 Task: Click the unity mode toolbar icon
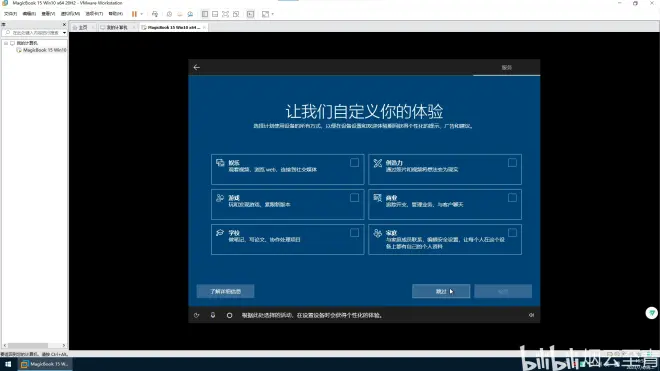(x=236, y=14)
